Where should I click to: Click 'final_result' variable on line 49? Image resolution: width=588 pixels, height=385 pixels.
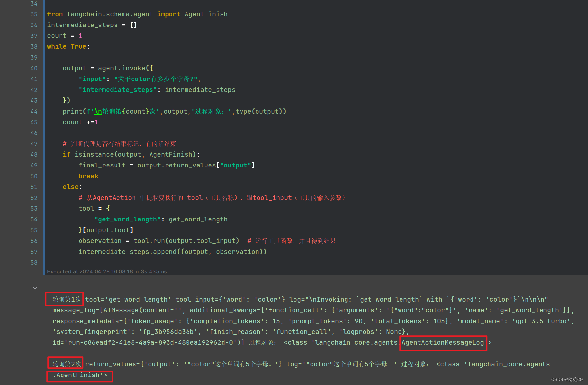click(102, 166)
